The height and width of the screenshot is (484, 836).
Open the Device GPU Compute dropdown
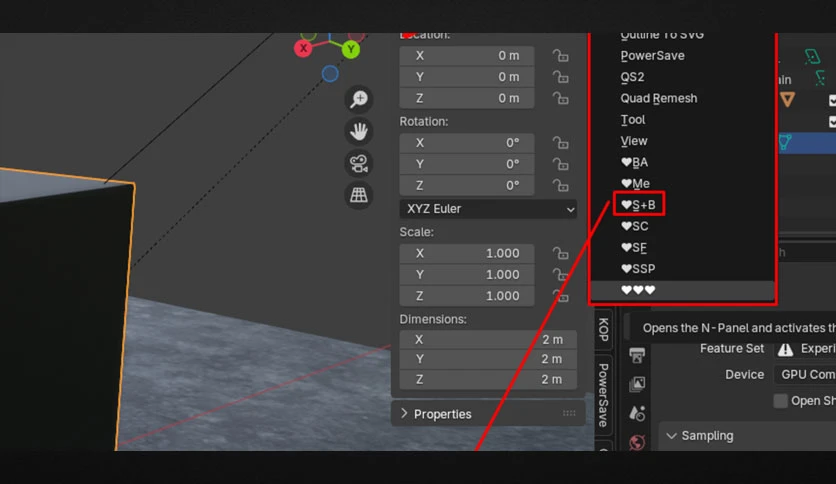(806, 375)
